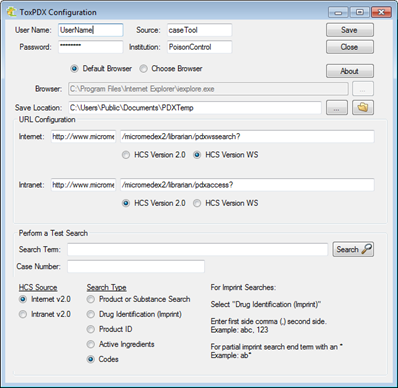The width and height of the screenshot is (398, 388).
Task: Click the Intranet pdxaccess path field
Action: (247, 185)
